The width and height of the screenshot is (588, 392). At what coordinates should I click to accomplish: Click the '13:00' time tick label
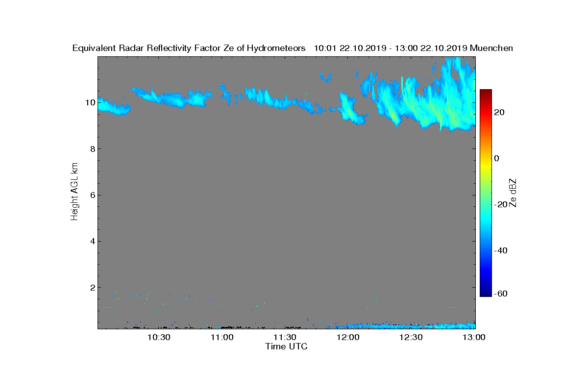pyautogui.click(x=474, y=337)
